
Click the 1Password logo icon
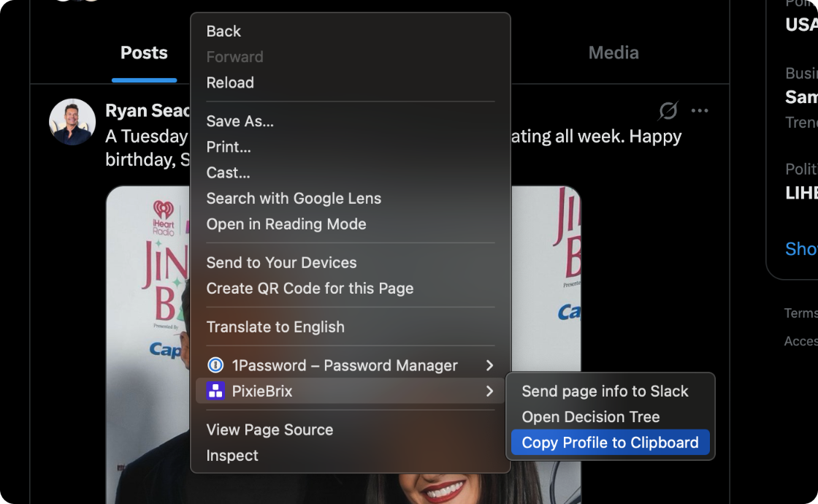(x=215, y=365)
